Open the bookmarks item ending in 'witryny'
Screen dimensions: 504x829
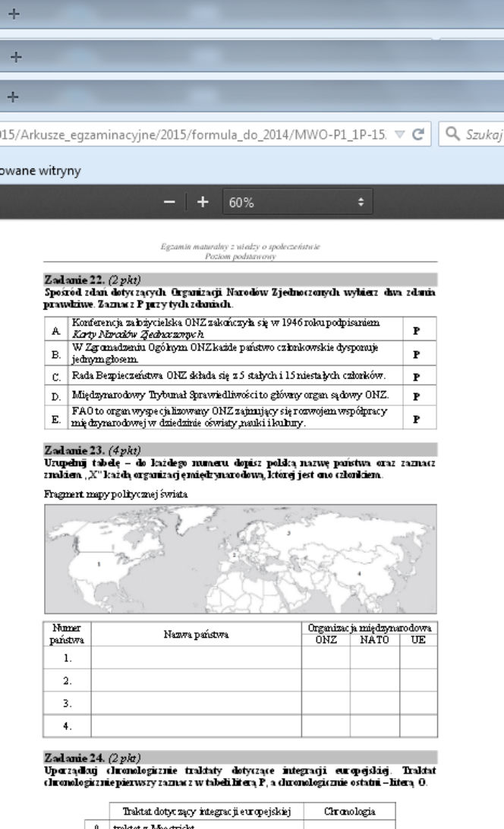[40, 171]
